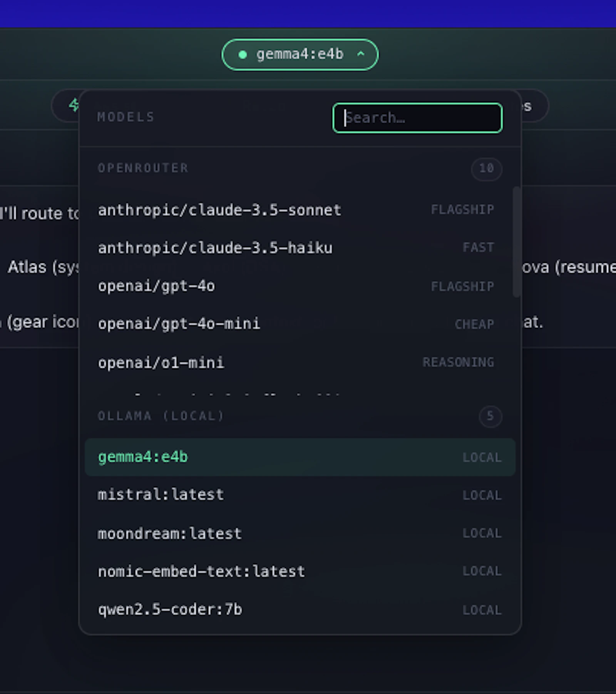Click the OpenRouter list scrollbar thumb
616x694 pixels.
[517, 242]
